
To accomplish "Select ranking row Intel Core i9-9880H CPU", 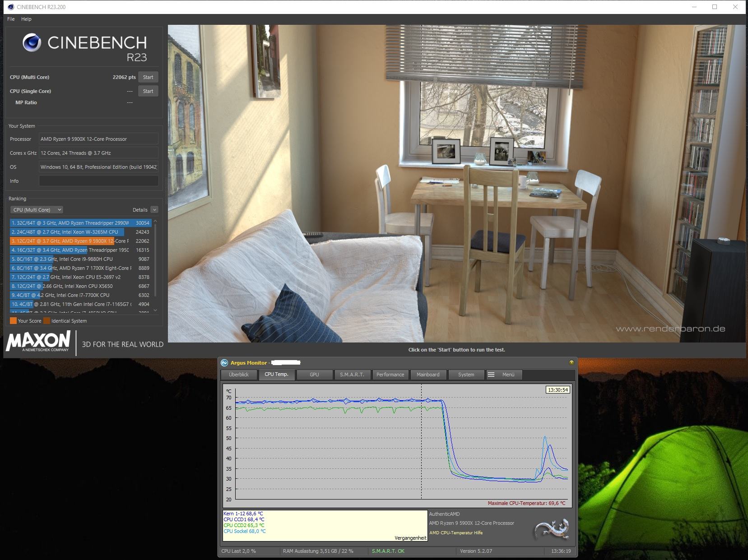I will [x=80, y=259].
